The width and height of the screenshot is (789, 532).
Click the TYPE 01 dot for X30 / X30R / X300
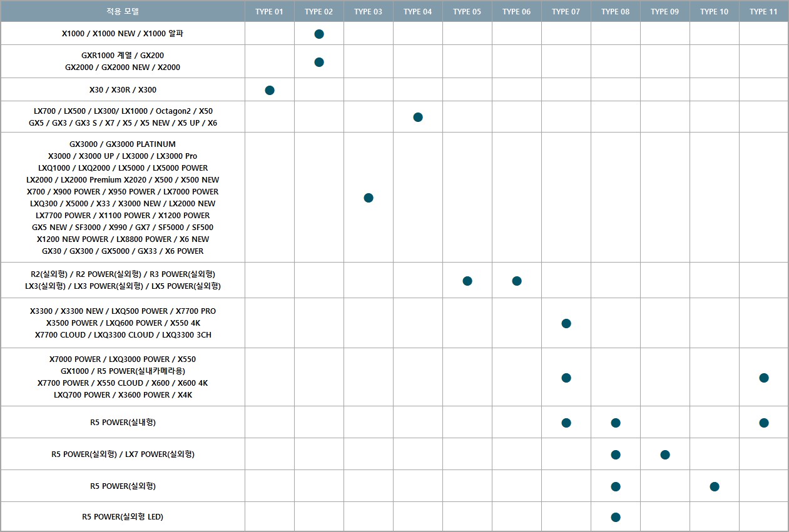270,90
